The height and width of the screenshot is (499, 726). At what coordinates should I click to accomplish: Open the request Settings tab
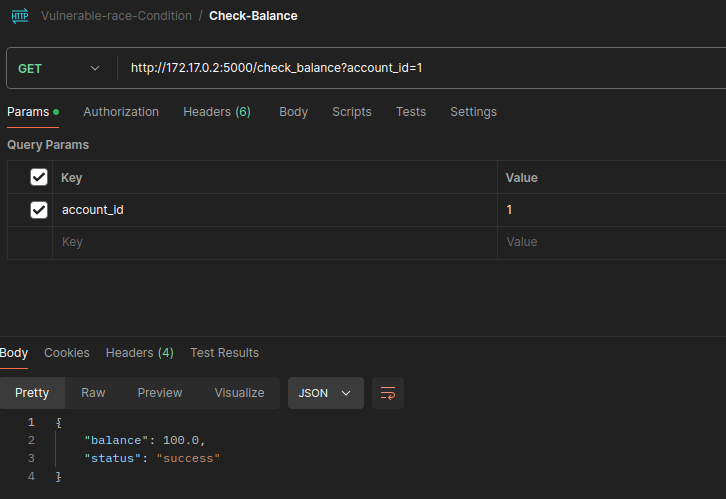pyautogui.click(x=473, y=112)
